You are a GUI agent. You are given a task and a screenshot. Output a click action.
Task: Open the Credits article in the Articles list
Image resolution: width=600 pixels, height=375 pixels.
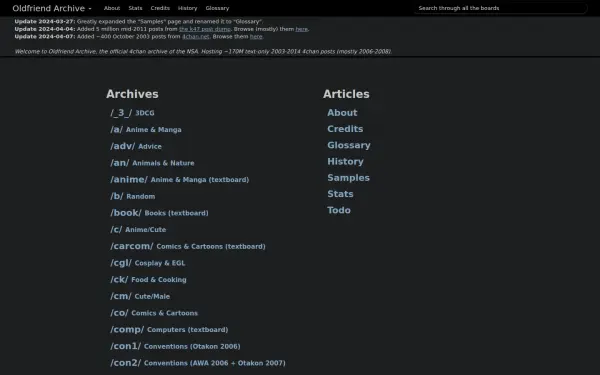point(345,129)
